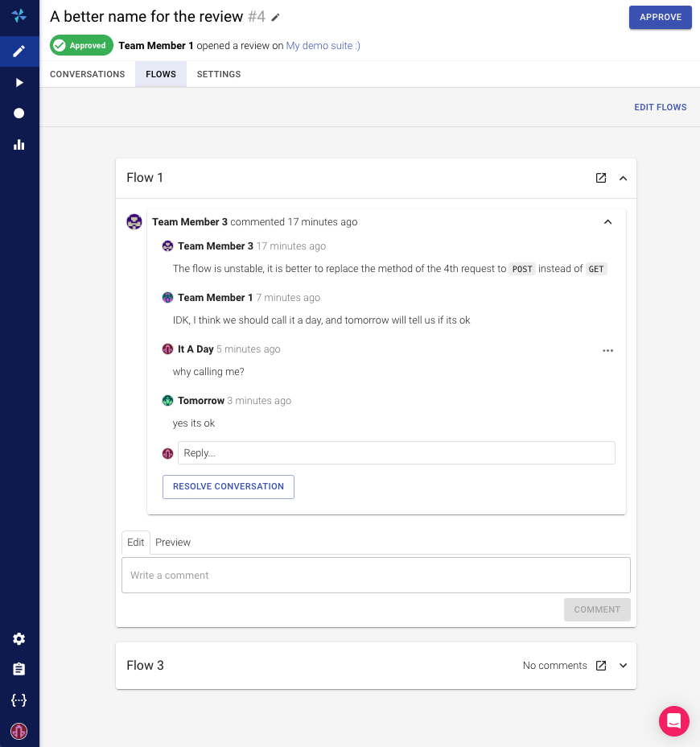Collapse the Team Member 3 comment thread
This screenshot has width=700, height=747.
607,222
